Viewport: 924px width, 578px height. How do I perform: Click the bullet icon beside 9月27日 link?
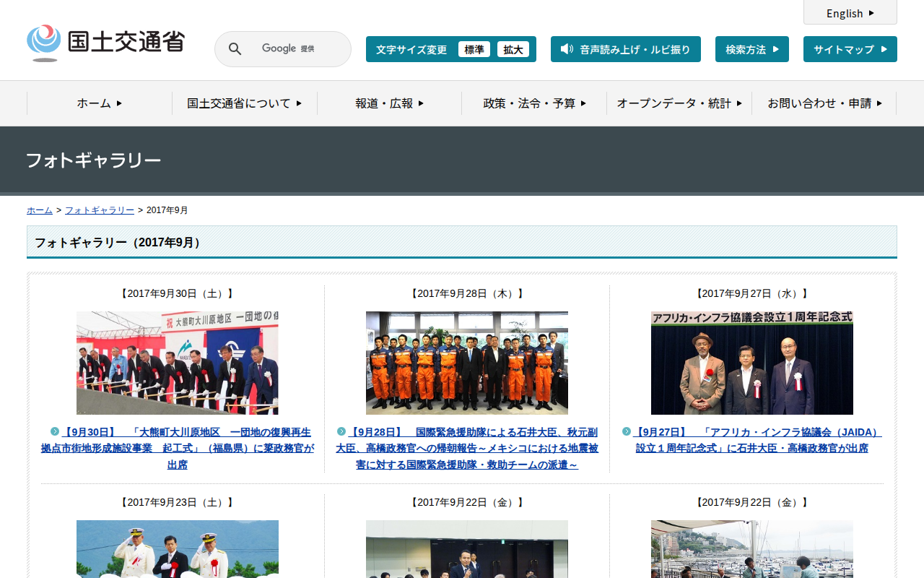click(x=627, y=431)
